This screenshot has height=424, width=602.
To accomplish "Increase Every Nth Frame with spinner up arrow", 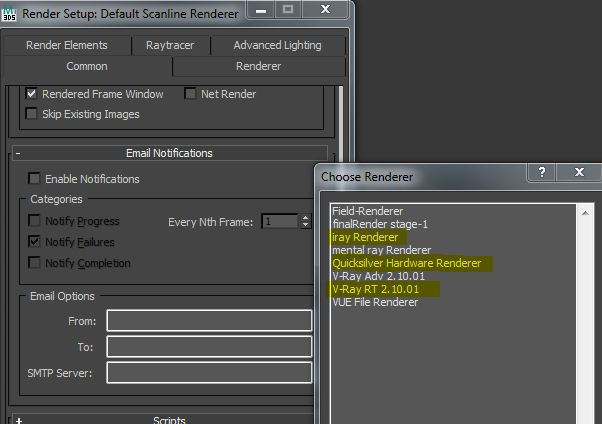I will [305, 218].
